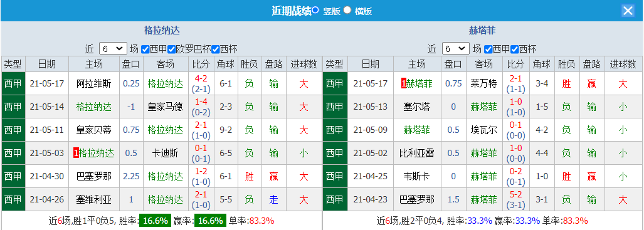Click corner count 9-2 in 皇家贝蒂 row
This screenshot has width=644, height=230.
[x=226, y=130]
